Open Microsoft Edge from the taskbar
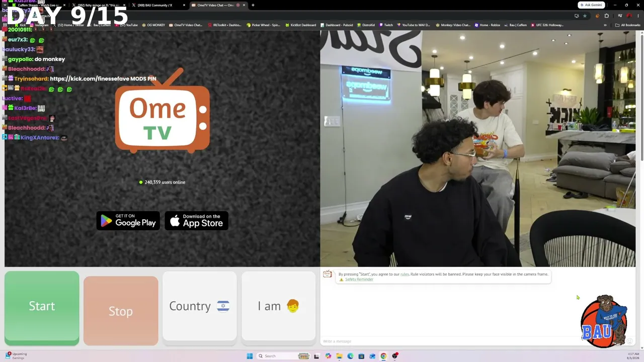 pos(350,356)
